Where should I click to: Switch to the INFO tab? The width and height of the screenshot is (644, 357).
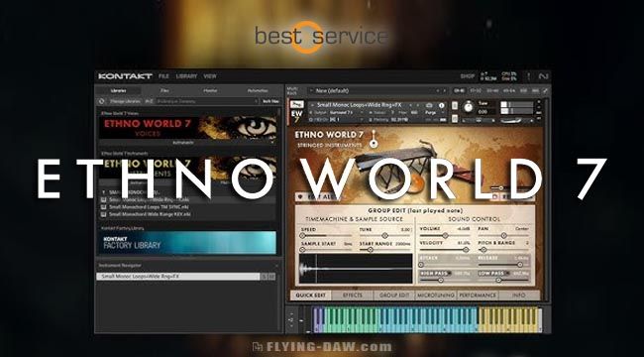coord(519,296)
